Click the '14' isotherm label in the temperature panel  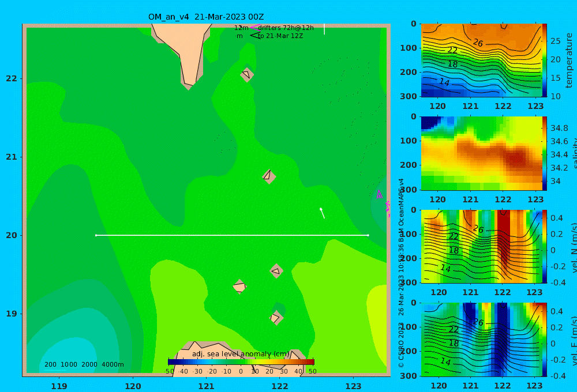click(x=444, y=82)
